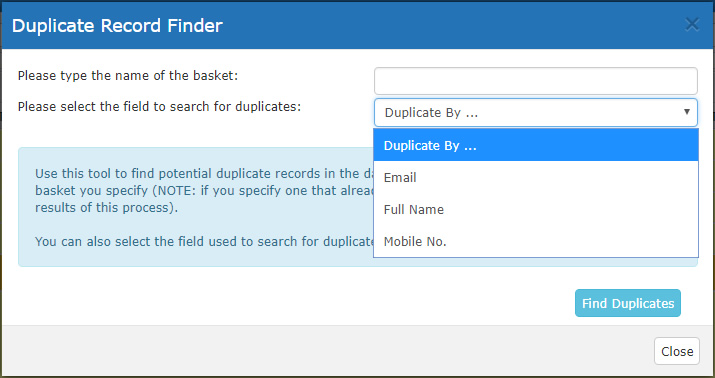Open the Duplicate By field combo box
The height and width of the screenshot is (378, 715).
click(x=536, y=113)
